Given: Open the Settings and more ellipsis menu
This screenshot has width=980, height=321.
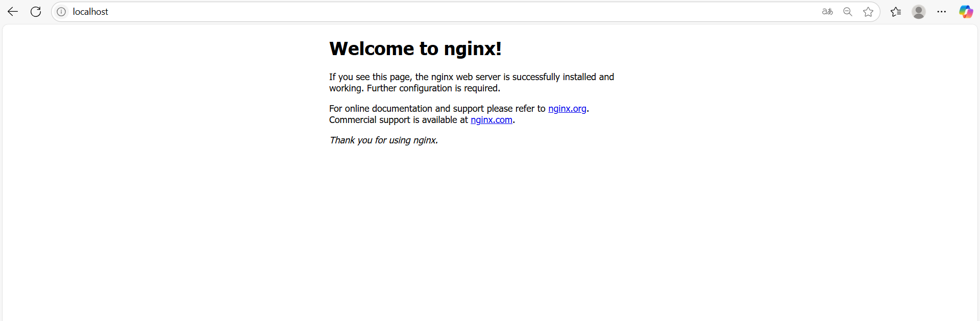Looking at the screenshot, I should [942, 12].
